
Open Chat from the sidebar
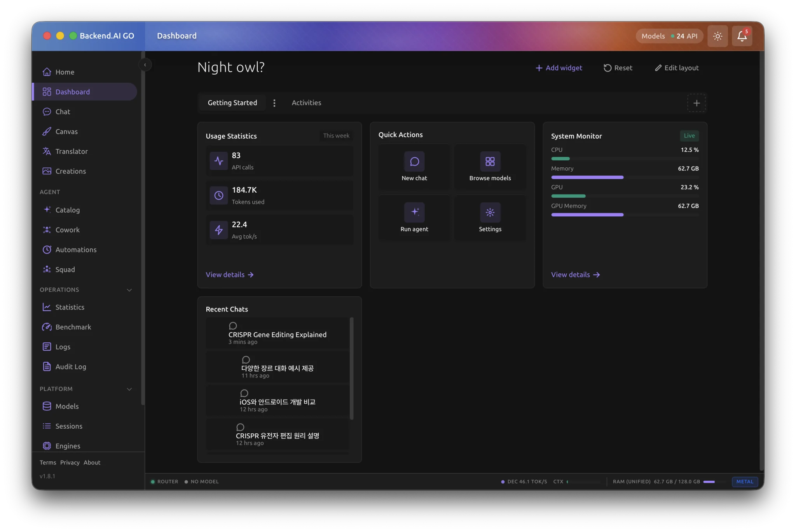coord(85,111)
